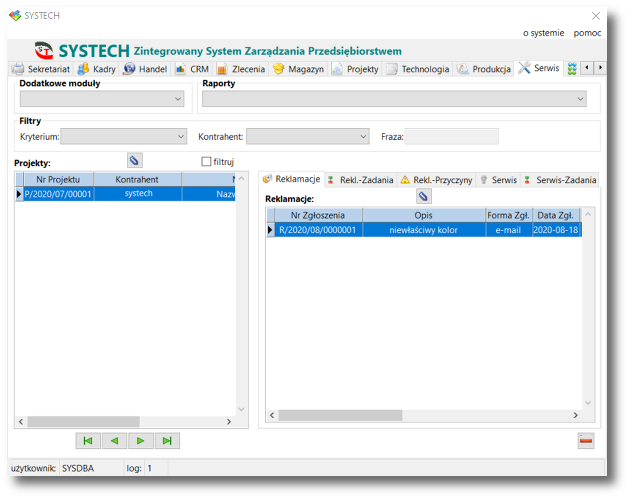The width and height of the screenshot is (630, 499).
Task: Open the pomoc help link
Action: tap(587, 33)
